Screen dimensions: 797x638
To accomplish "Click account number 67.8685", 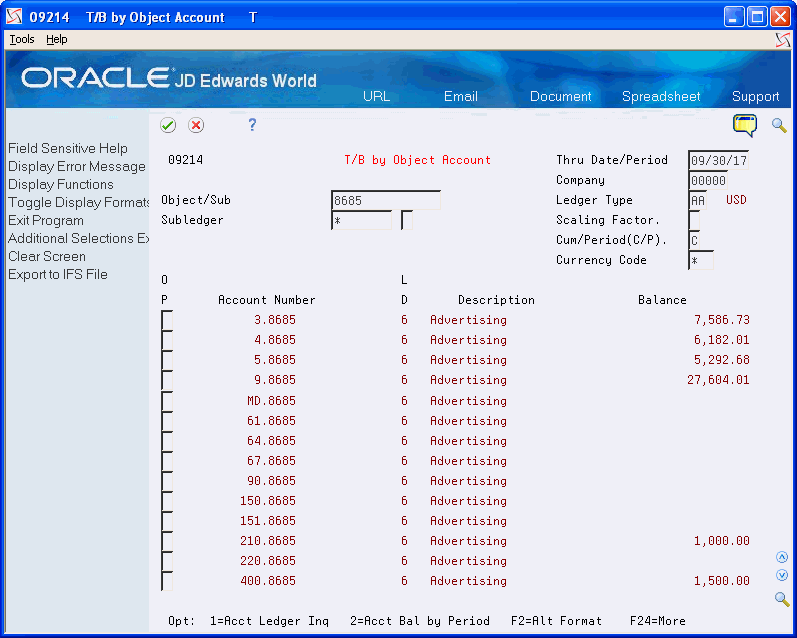I will [271, 461].
